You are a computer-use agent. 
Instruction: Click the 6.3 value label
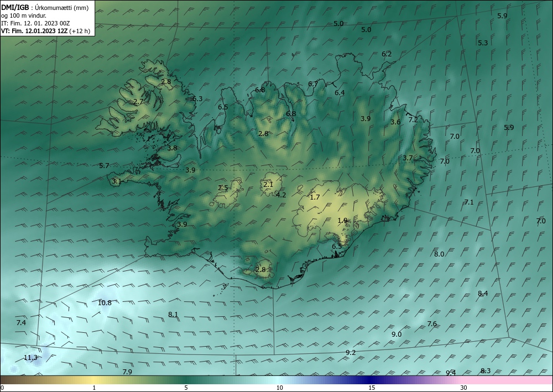coord(197,99)
